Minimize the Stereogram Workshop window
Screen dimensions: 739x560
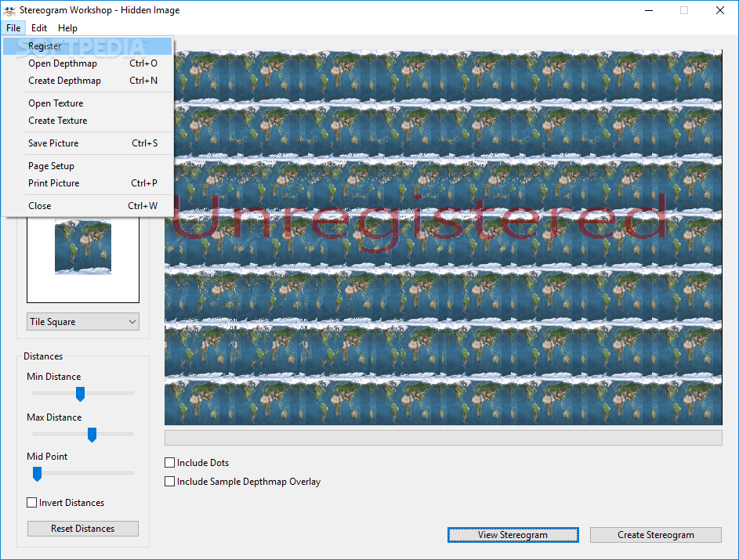649,10
